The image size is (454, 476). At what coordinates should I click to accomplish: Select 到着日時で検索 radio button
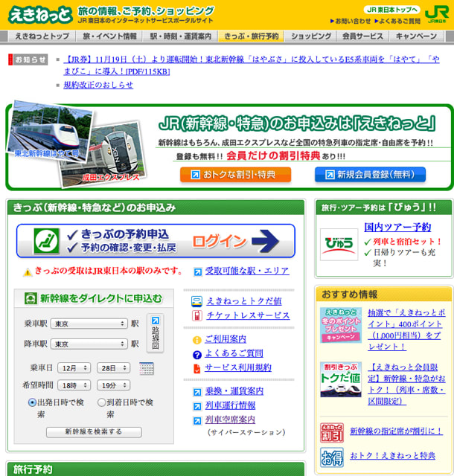tap(101, 403)
